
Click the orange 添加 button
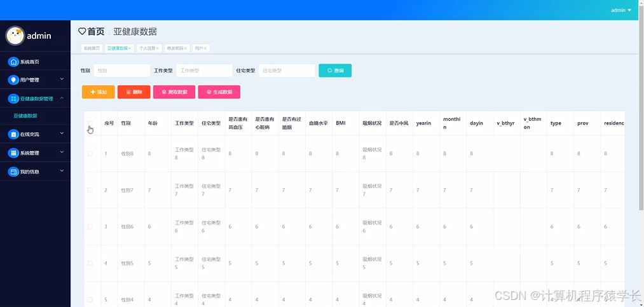coord(98,92)
